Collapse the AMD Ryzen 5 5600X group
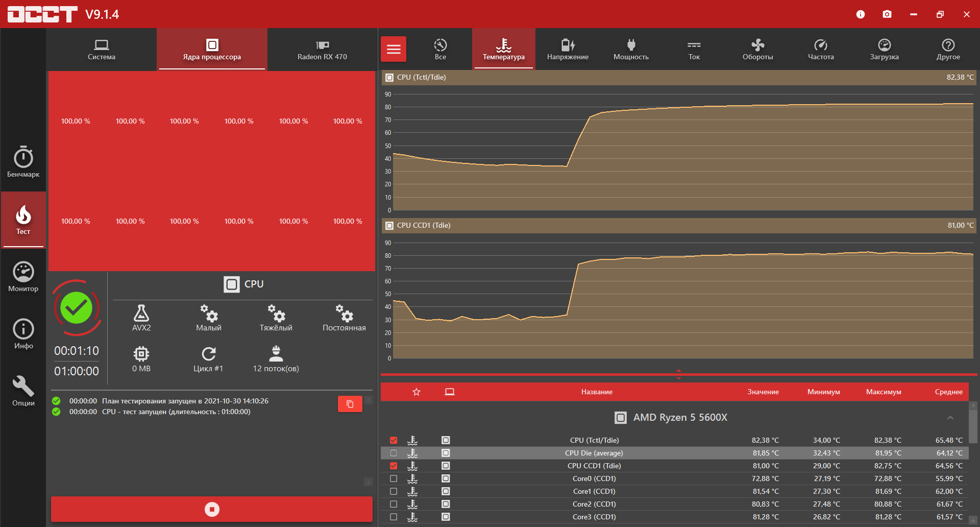The height and width of the screenshot is (527, 980). click(x=950, y=418)
